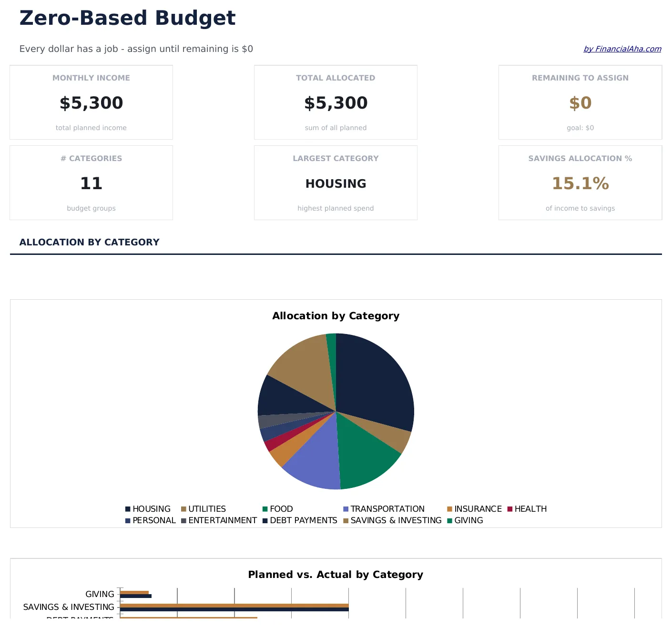Screen dimensions: 672x628
Task: Select the HEALTH legend icon
Action: (509, 508)
